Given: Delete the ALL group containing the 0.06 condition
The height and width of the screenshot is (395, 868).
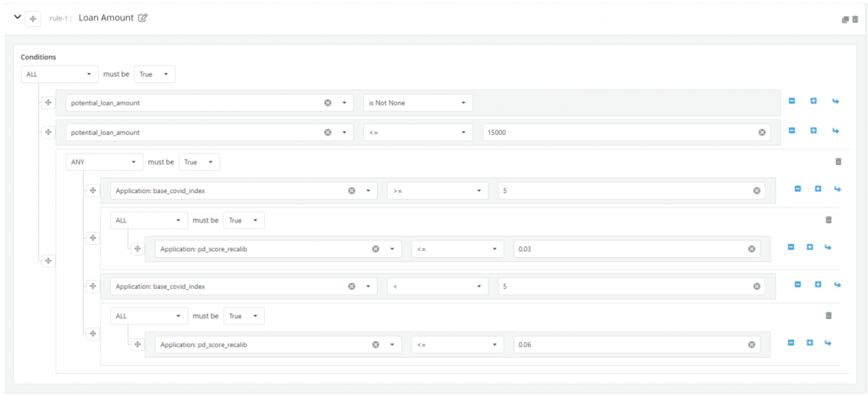Looking at the screenshot, I should point(828,315).
